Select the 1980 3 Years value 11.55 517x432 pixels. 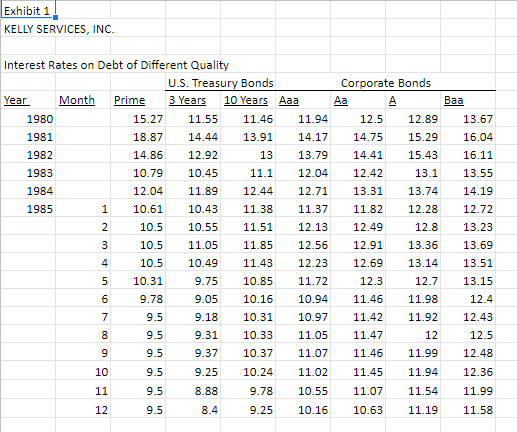193,119
